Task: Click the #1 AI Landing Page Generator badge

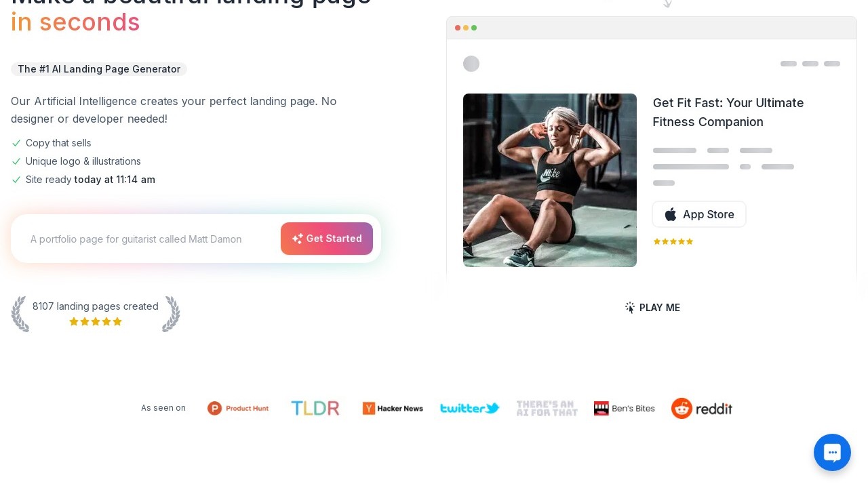Action: pyautogui.click(x=99, y=69)
